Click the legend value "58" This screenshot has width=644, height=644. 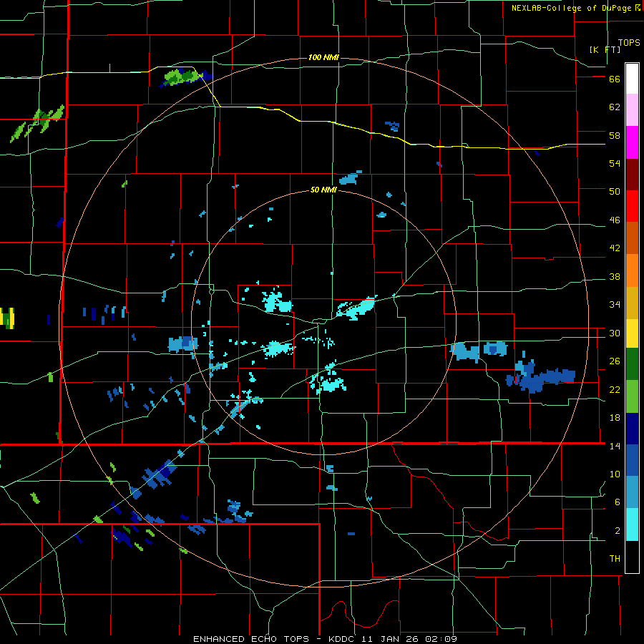(615, 135)
